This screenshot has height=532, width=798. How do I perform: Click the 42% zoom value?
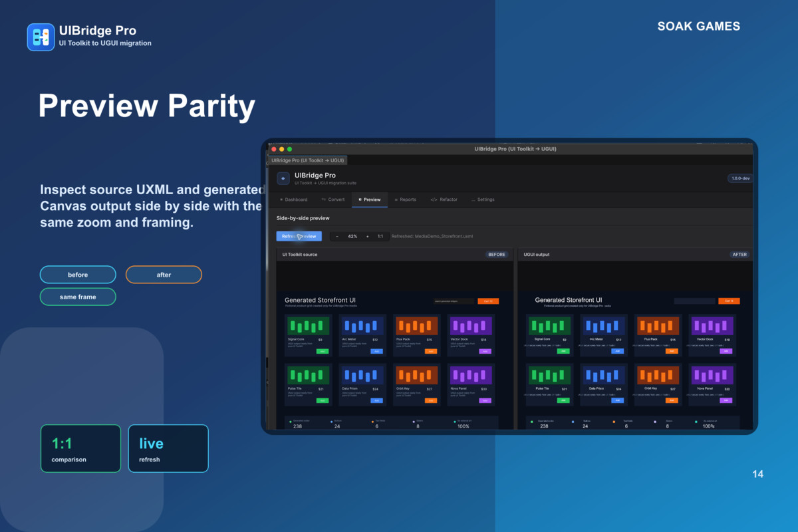352,236
